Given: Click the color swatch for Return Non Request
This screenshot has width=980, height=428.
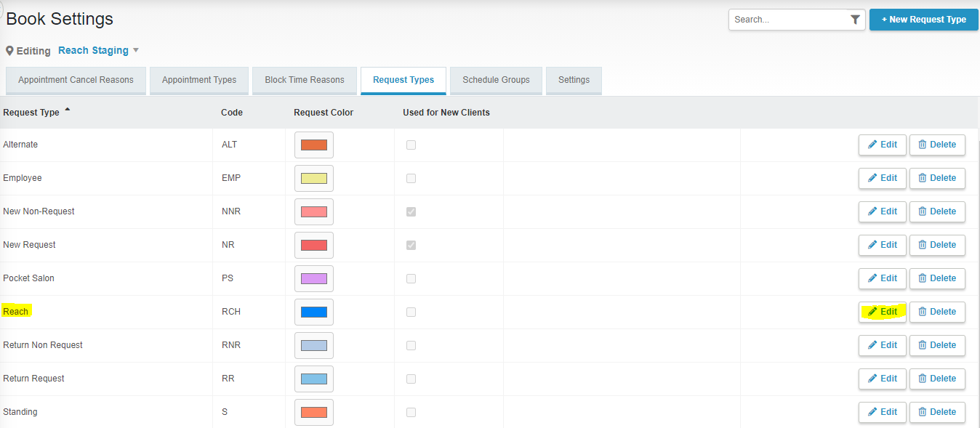Looking at the screenshot, I should pyautogui.click(x=314, y=345).
